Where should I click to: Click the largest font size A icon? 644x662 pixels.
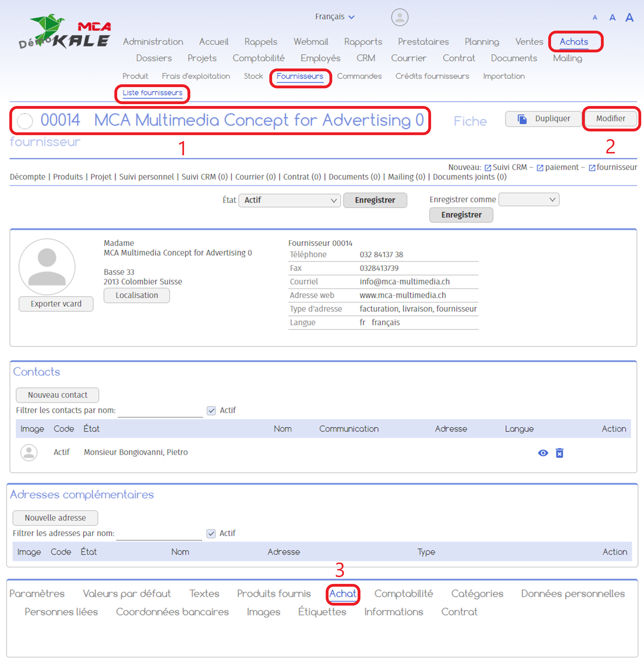pyautogui.click(x=629, y=17)
